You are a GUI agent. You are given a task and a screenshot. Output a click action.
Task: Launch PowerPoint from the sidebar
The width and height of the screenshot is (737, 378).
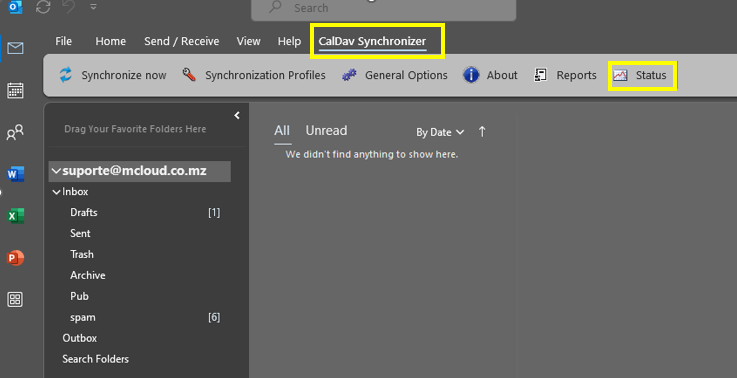[15, 258]
